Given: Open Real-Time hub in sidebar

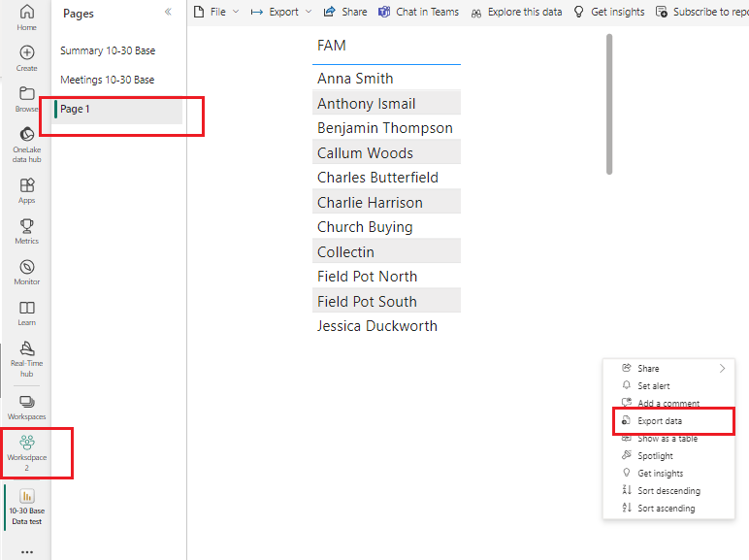Looking at the screenshot, I should tap(27, 359).
